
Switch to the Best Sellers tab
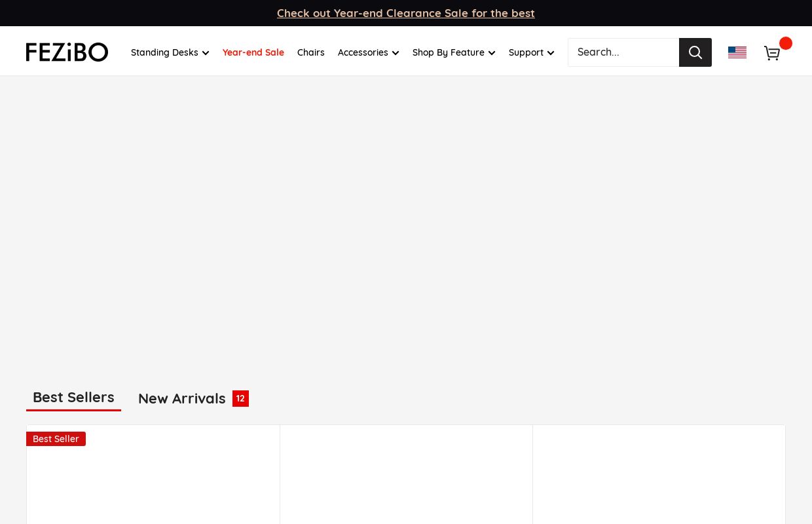pyautogui.click(x=73, y=398)
